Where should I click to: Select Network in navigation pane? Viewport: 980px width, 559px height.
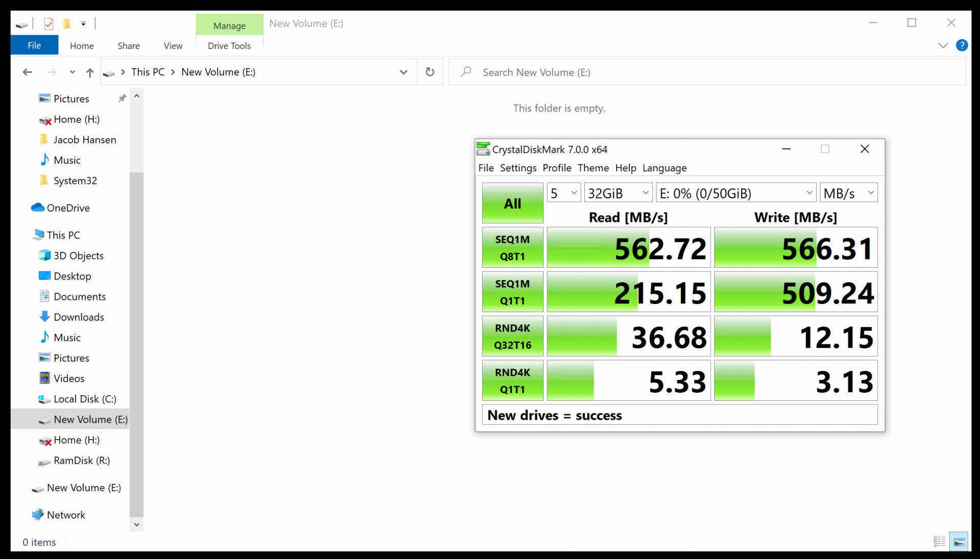(x=66, y=515)
